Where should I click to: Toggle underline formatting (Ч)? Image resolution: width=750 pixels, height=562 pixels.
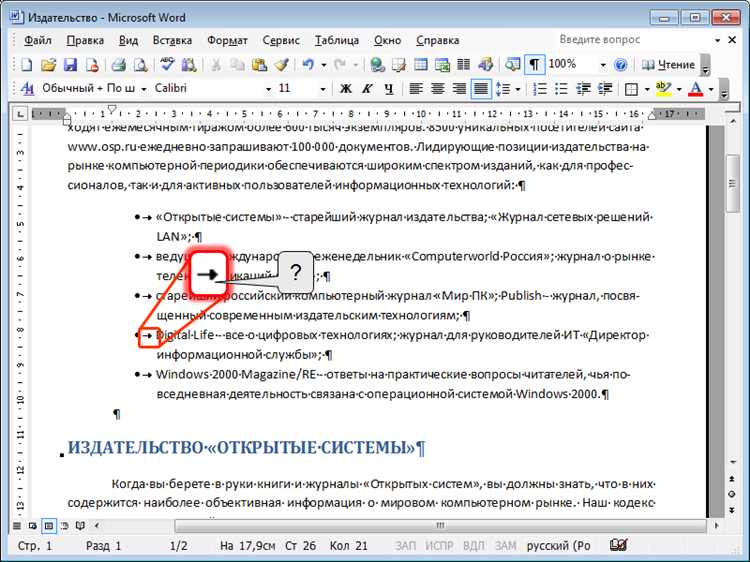pyautogui.click(x=389, y=88)
